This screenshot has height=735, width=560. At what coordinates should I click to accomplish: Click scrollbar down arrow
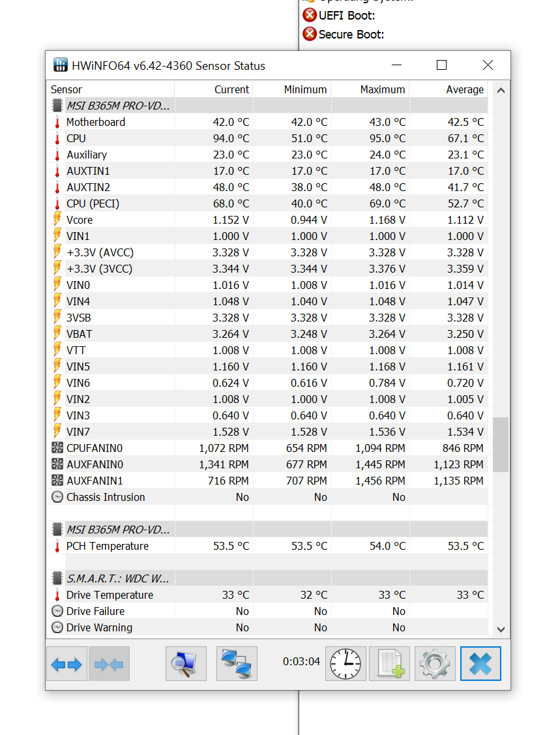pos(501,629)
